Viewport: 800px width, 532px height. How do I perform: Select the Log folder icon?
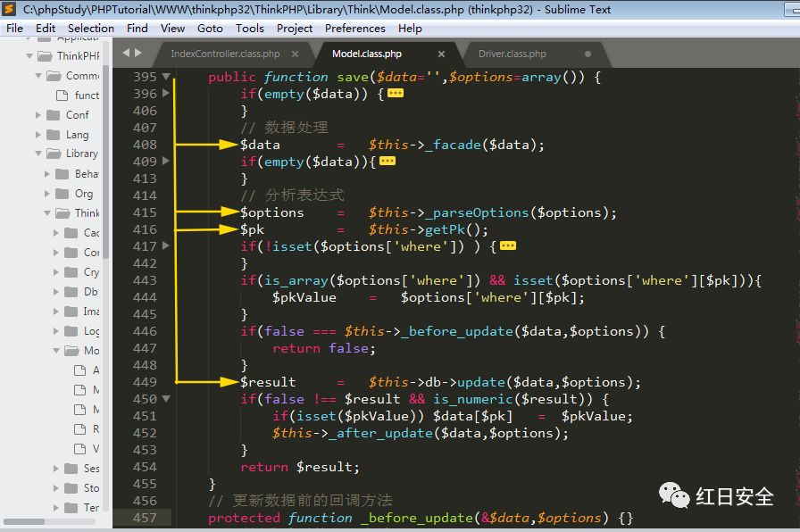71,331
